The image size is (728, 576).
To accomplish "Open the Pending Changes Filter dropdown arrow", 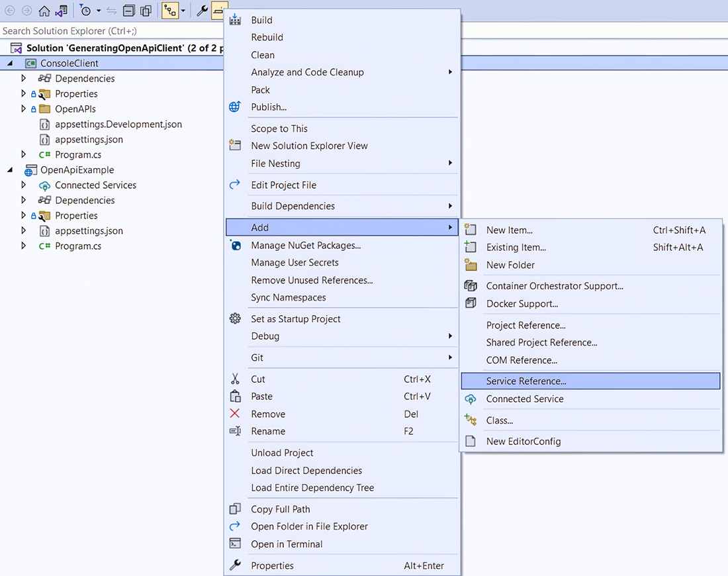I will 99,11.
